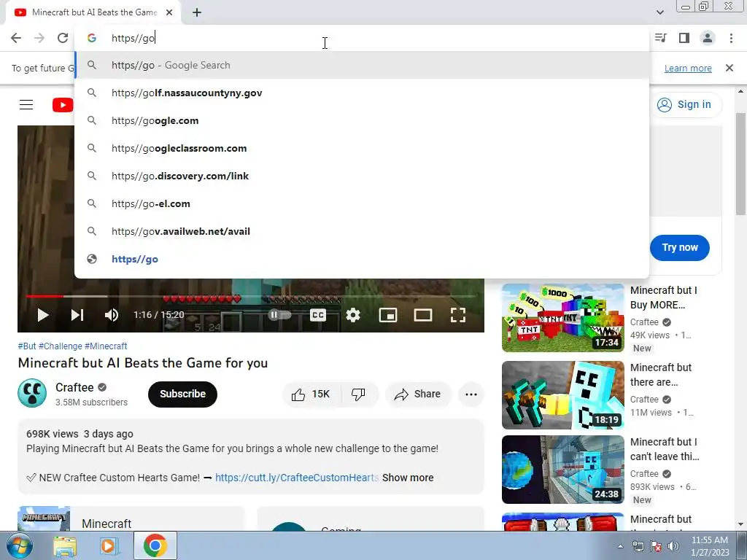Image resolution: width=747 pixels, height=560 pixels.
Task: Choose the googleclassroom.com suggestion
Action: pyautogui.click(x=362, y=148)
